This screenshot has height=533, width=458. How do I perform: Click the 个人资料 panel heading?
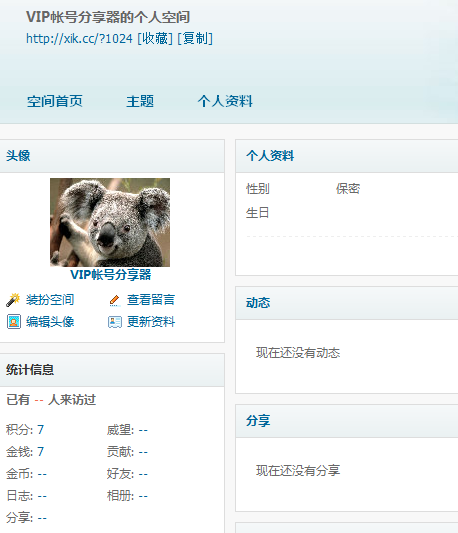pos(270,156)
